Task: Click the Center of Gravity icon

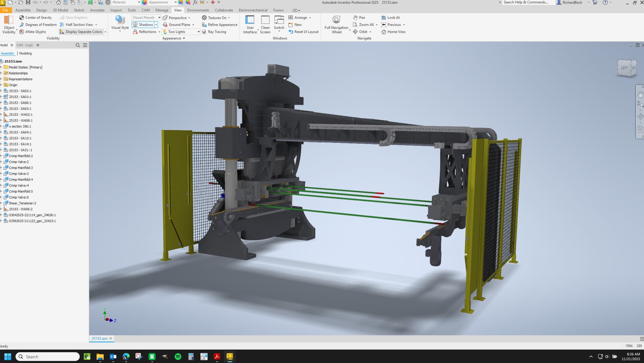Action: (x=22, y=17)
